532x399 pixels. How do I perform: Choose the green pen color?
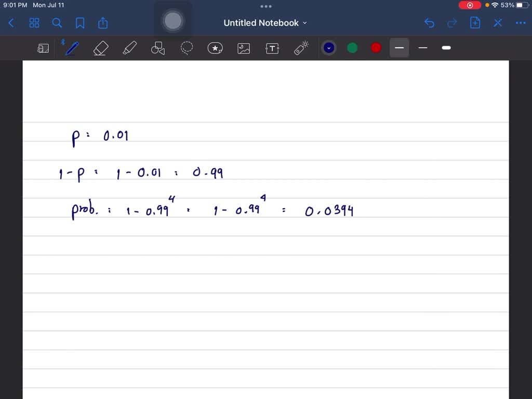[x=352, y=48]
